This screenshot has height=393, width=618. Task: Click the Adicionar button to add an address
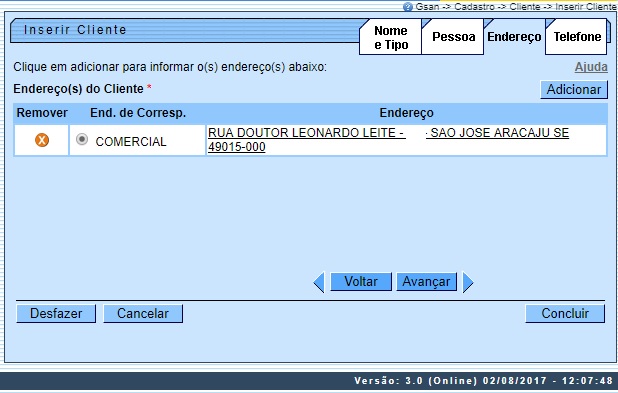click(573, 89)
